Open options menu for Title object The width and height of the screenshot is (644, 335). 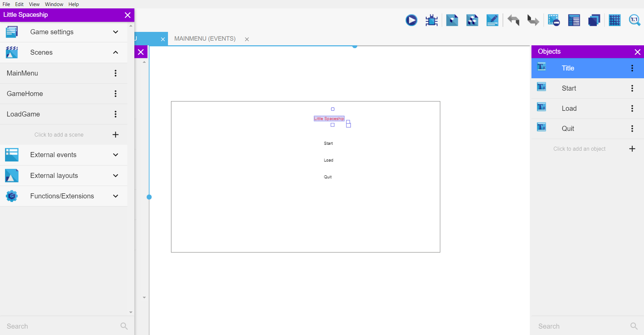pos(632,68)
